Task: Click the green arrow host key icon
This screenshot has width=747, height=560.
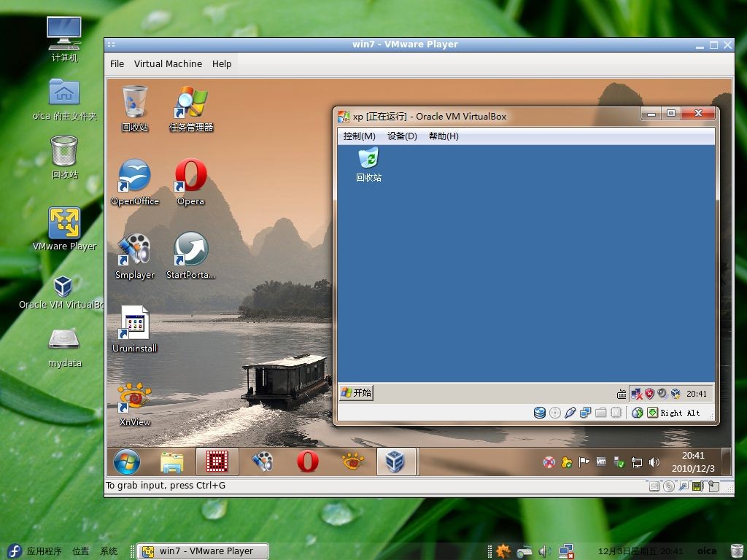Action: click(x=652, y=413)
